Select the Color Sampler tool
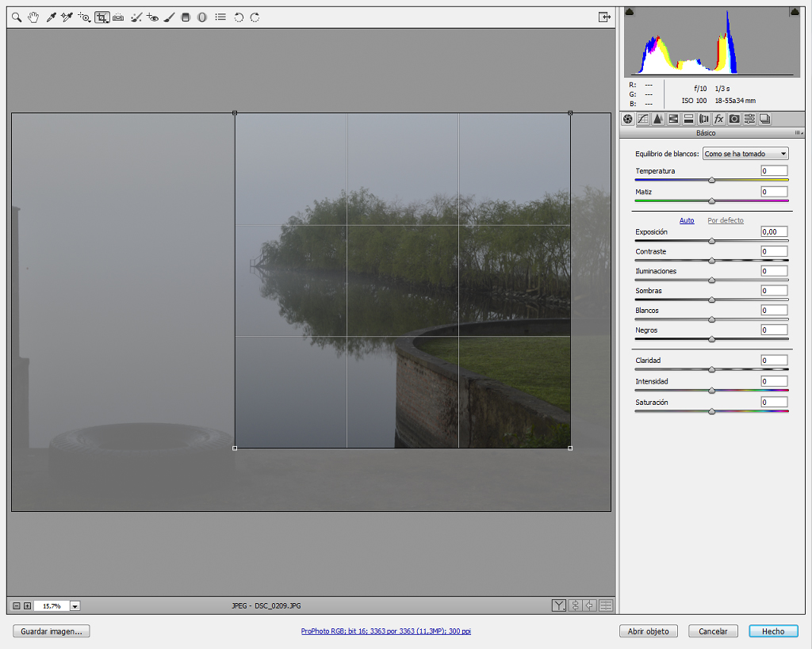This screenshot has height=649, width=812. pos(67,17)
